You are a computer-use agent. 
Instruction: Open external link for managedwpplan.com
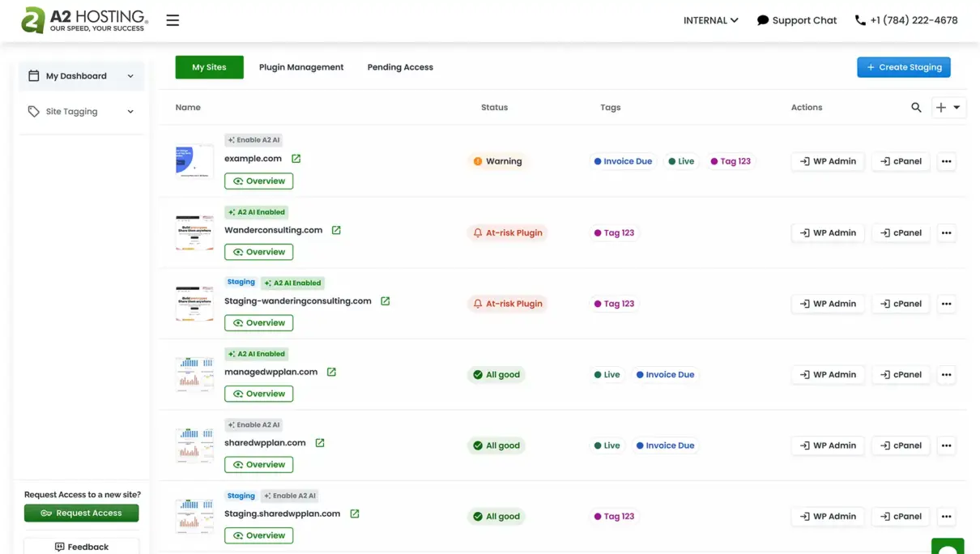click(x=331, y=372)
